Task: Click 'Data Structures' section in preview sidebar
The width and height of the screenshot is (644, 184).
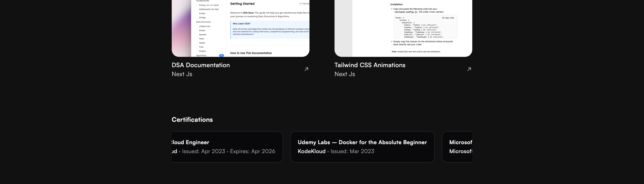Action: click(203, 22)
